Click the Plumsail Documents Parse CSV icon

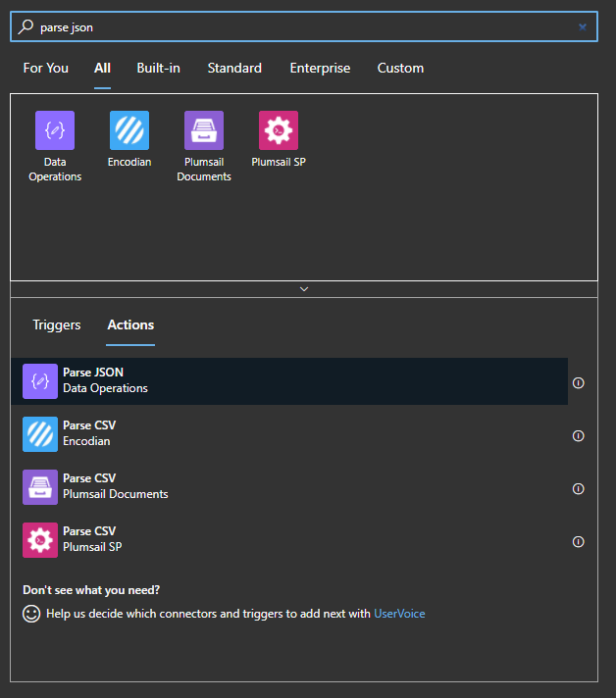(40, 487)
